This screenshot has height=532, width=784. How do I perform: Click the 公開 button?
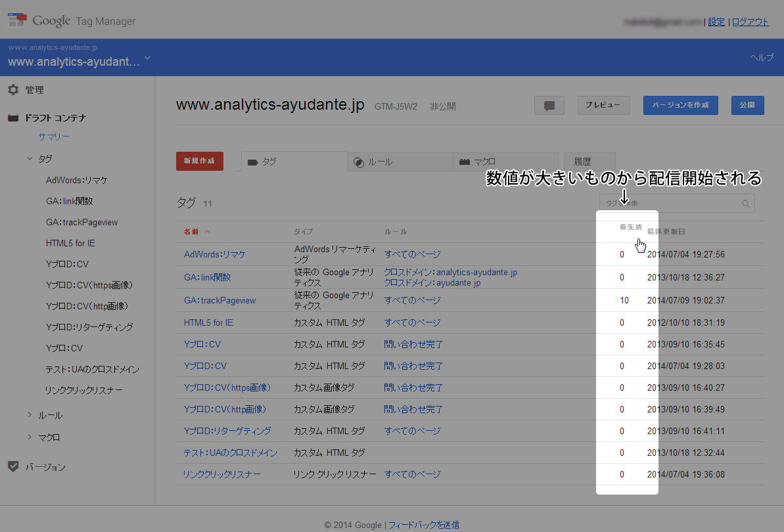pyautogui.click(x=747, y=105)
